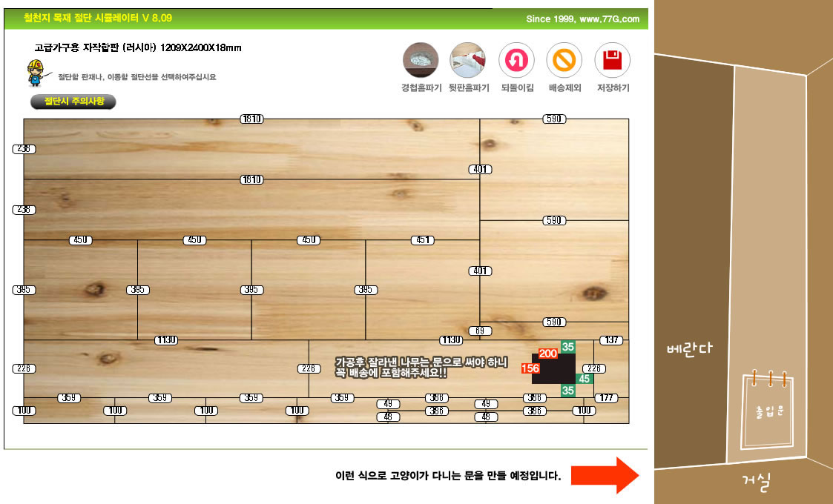Select the green 45 dimension tag

pos(585,379)
